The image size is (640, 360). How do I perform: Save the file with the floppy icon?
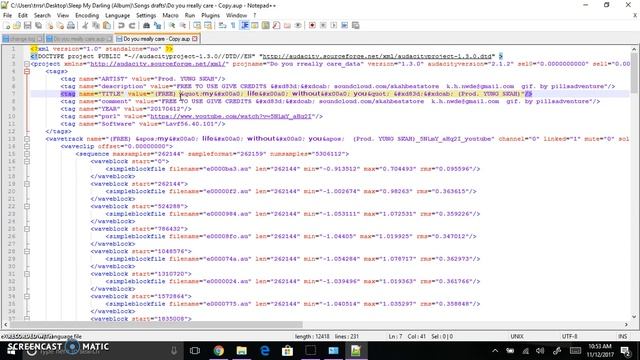[27, 26]
